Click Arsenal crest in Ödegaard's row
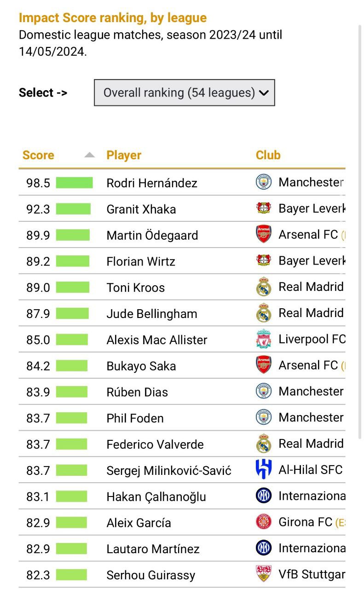The image size is (364, 589). [x=264, y=235]
